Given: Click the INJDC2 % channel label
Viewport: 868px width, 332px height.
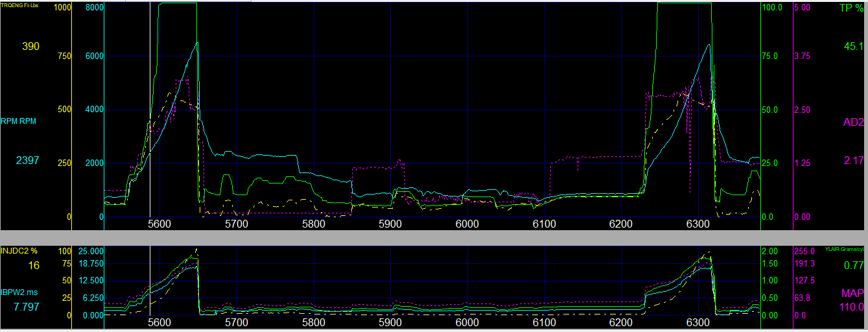Looking at the screenshot, I should [20, 250].
